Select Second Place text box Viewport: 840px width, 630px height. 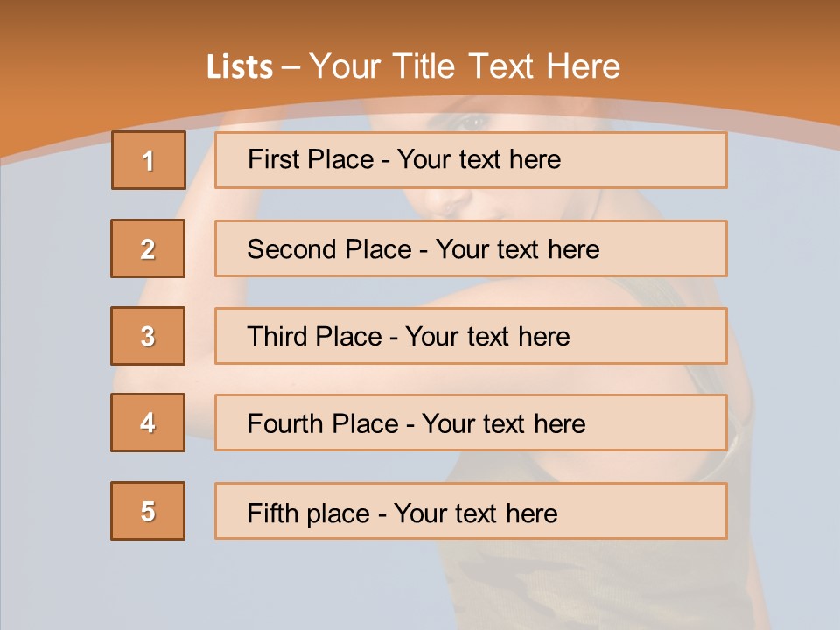pyautogui.click(x=471, y=248)
